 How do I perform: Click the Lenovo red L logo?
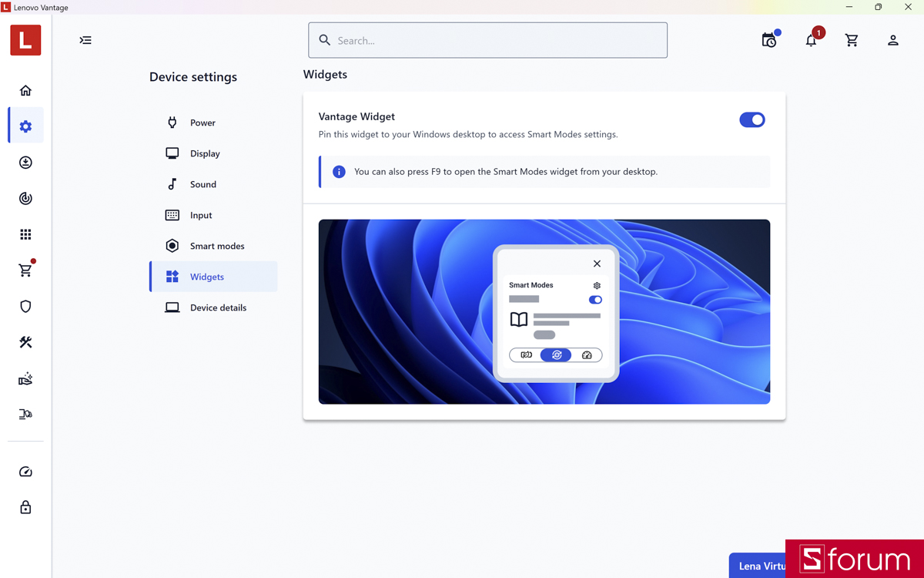25,40
